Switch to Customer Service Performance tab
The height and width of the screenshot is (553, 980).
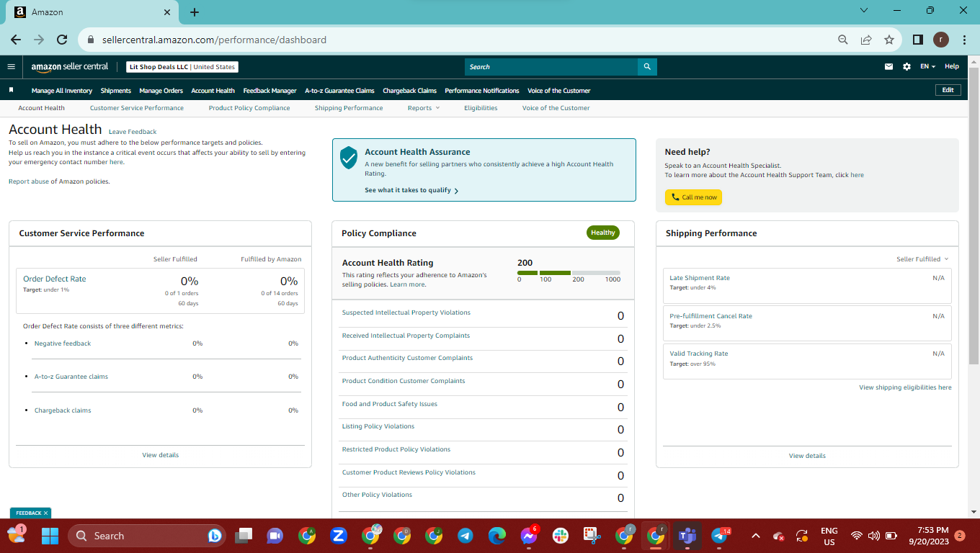pos(137,108)
